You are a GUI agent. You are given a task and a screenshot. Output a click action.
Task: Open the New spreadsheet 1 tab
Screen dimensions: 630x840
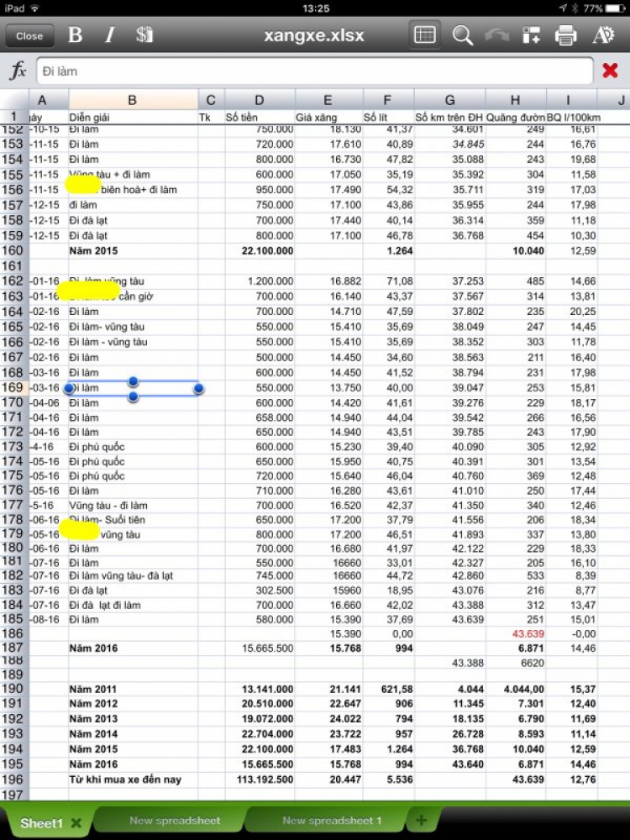(x=332, y=820)
